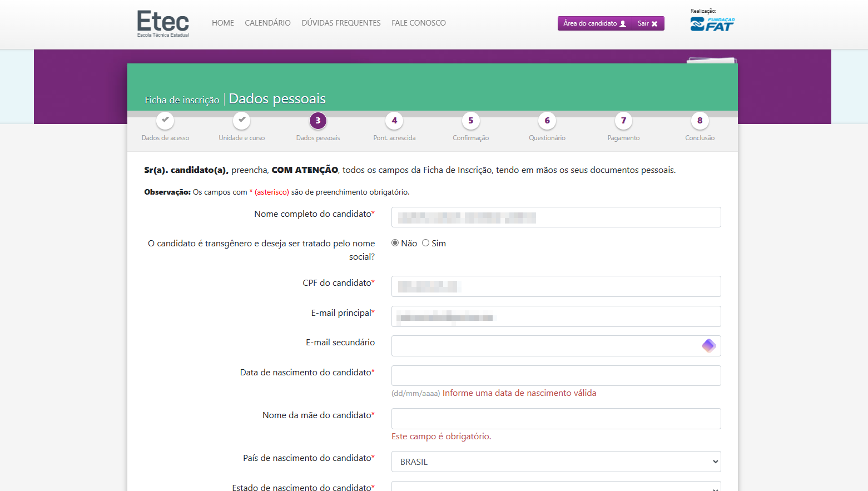
Task: Click Área do candidato button
Action: (x=594, y=23)
